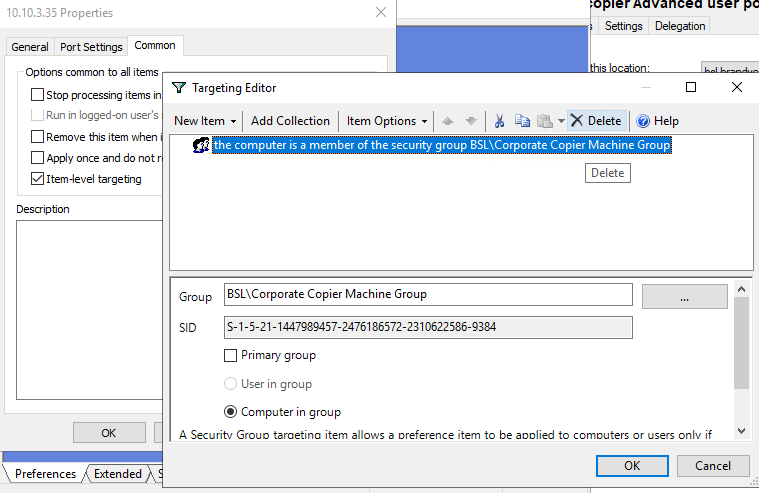Open the Port Settings tab
Viewport: 759px width, 493px height.
(x=91, y=47)
